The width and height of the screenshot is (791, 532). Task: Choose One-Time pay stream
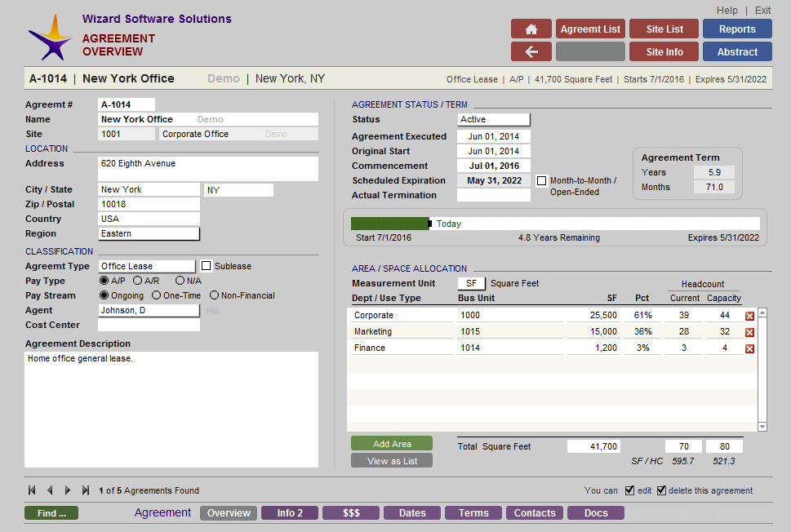tap(157, 295)
